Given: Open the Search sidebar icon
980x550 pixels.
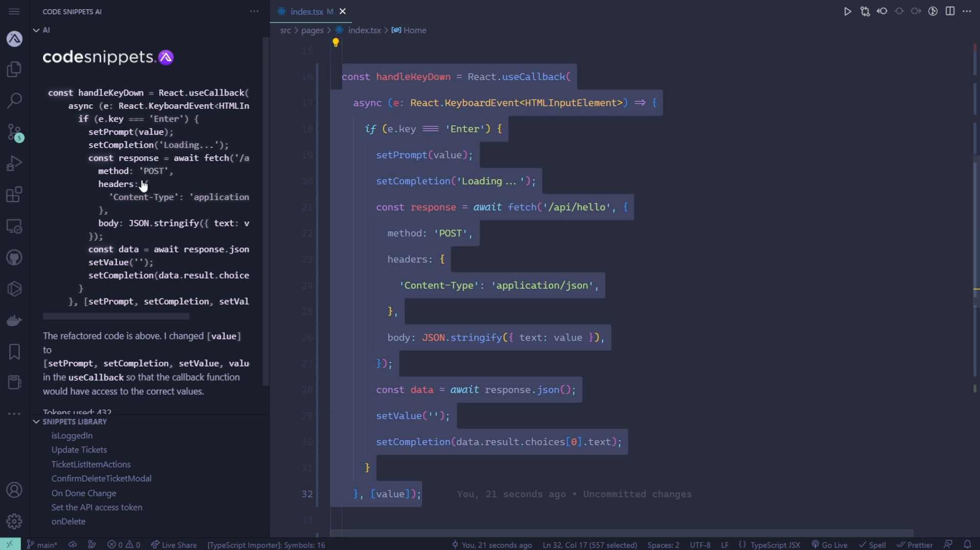Looking at the screenshot, I should click(14, 101).
